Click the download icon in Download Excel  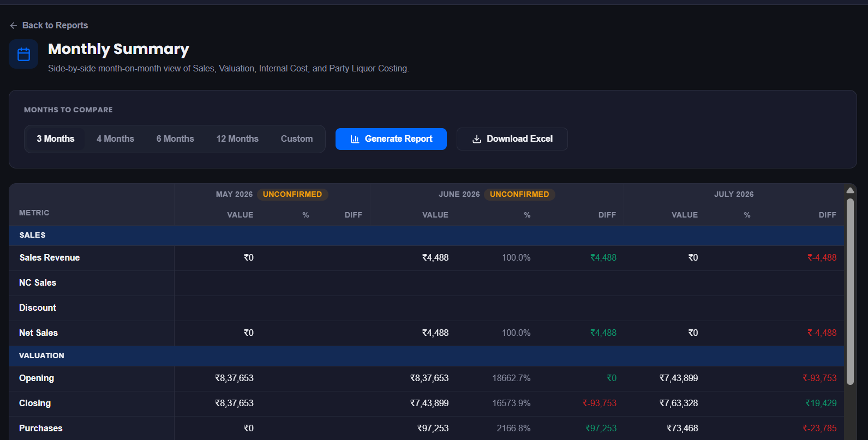point(477,139)
